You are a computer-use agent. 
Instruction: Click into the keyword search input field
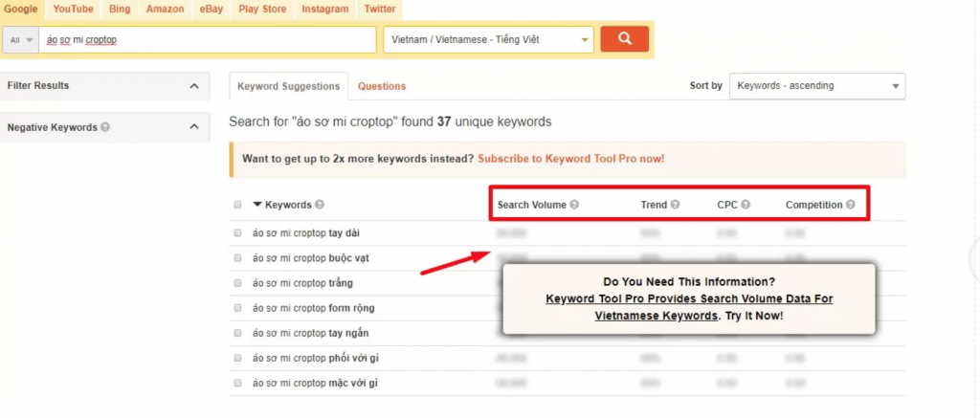(208, 40)
